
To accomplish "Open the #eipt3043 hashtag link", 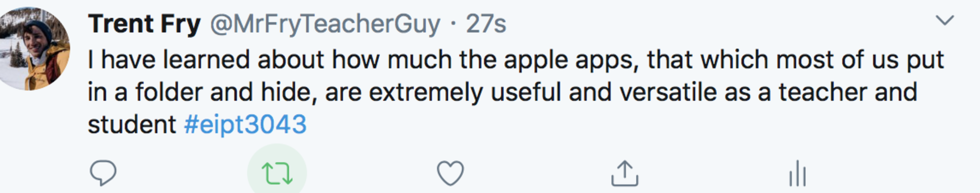I will (x=245, y=125).
